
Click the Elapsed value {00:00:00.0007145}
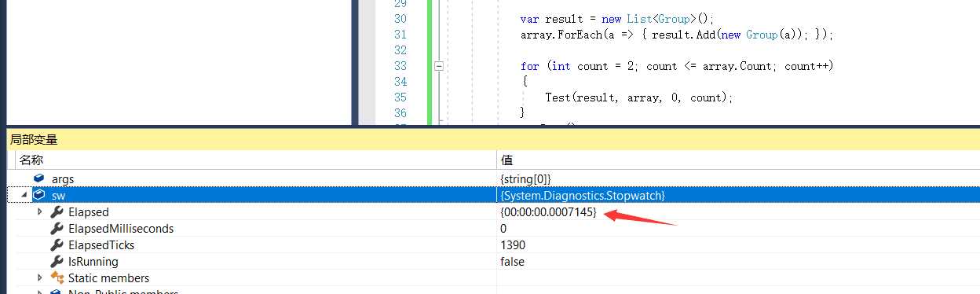tap(548, 212)
